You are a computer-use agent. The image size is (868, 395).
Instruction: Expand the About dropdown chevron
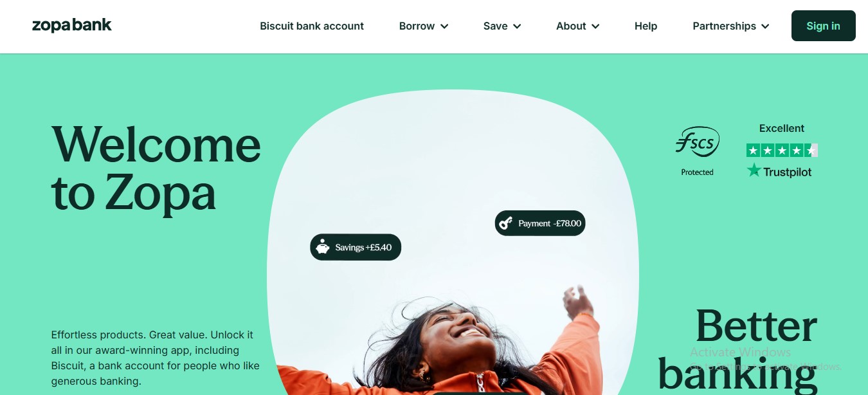(x=595, y=26)
